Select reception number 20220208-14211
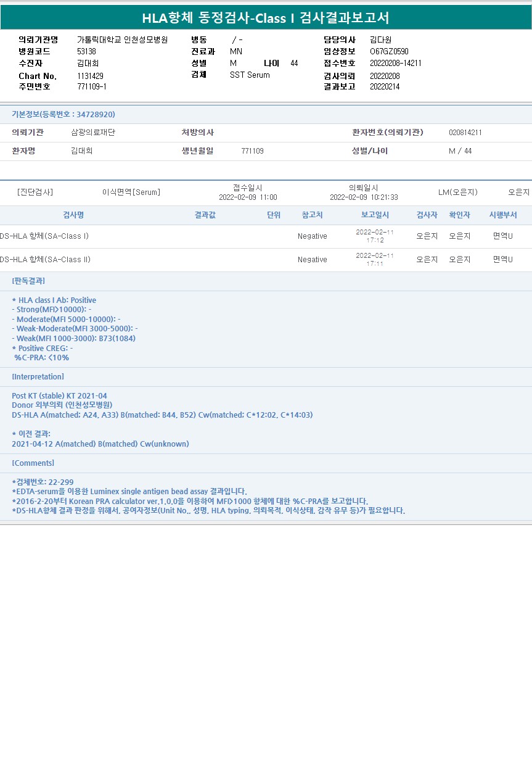The image size is (532, 765). [396, 64]
